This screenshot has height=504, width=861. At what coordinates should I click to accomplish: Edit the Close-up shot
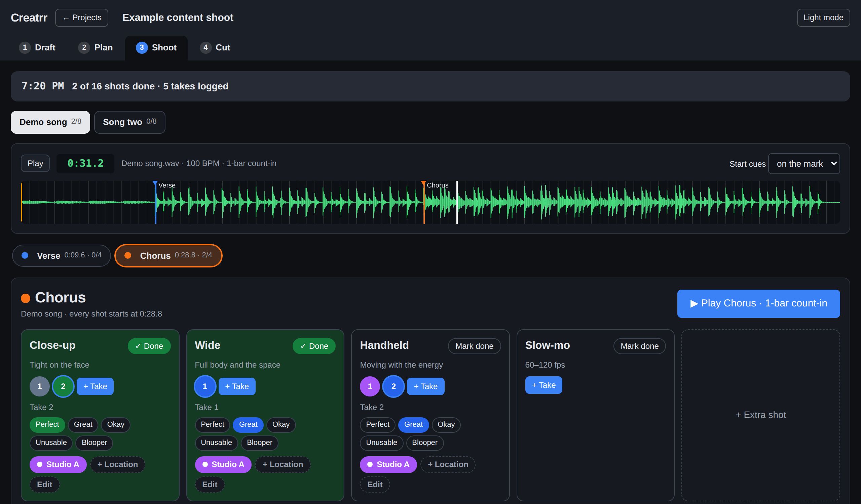click(x=44, y=485)
